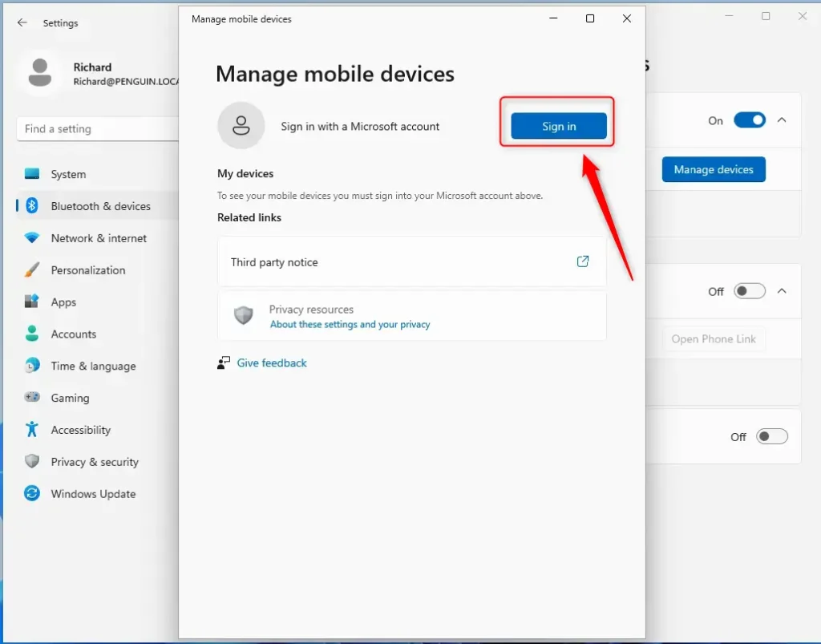
Task: Click the Gaming controller icon
Action: click(x=32, y=397)
